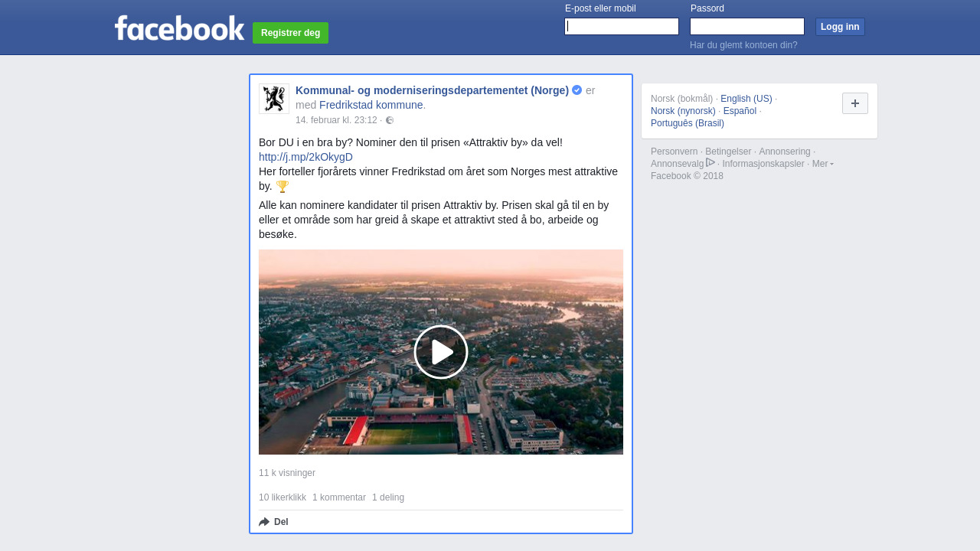Switch language to Español
This screenshot has height=551, width=980.
tap(740, 111)
